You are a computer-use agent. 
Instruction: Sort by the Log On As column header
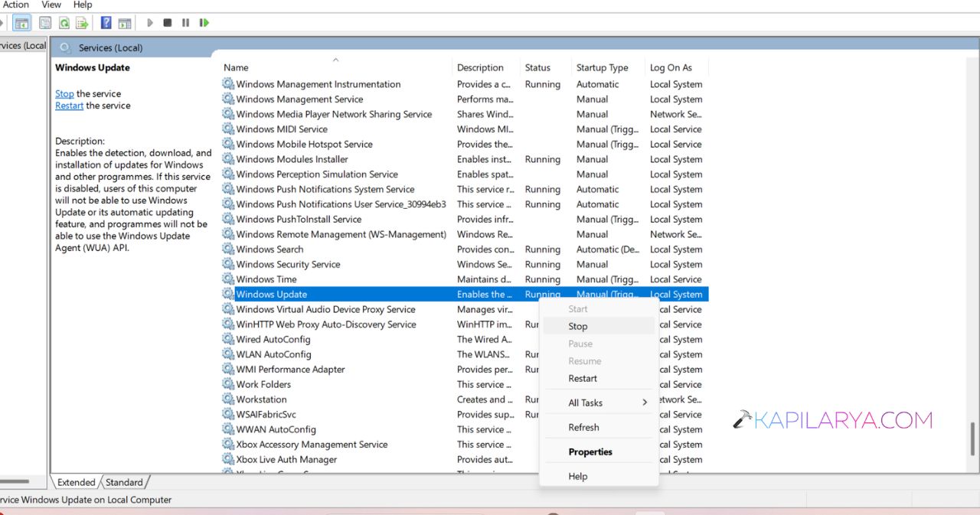pyautogui.click(x=677, y=67)
